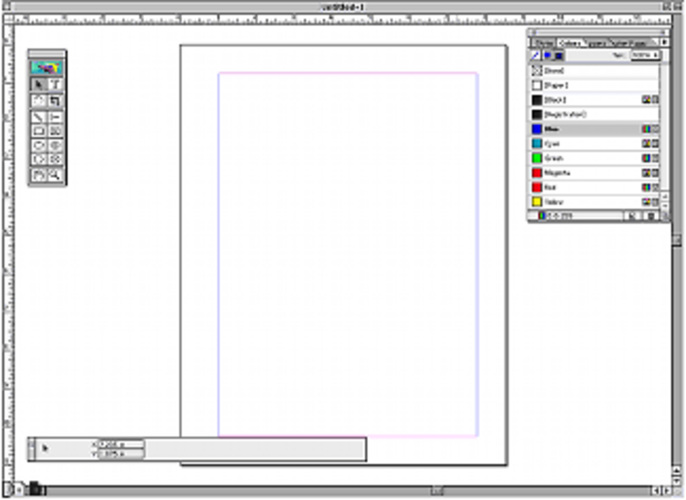Screen dimensions: 686x500
Task: Click the Colors palette scroll up arrow
Action: point(665,196)
